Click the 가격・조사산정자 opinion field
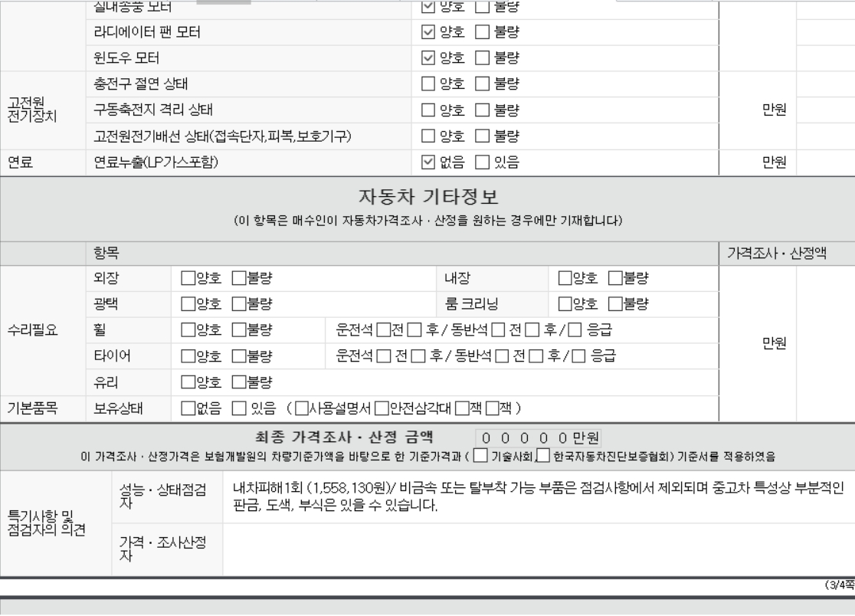 [536, 549]
